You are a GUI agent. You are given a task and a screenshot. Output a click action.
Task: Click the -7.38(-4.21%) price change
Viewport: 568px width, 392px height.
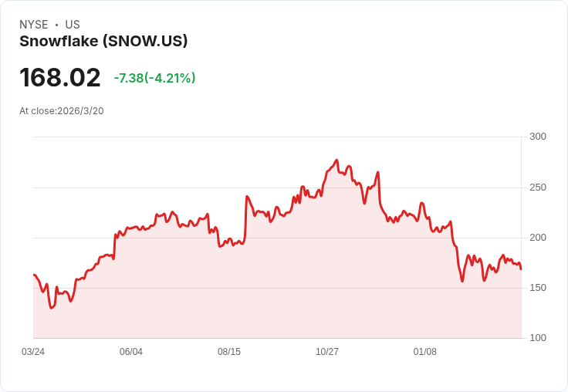click(154, 78)
